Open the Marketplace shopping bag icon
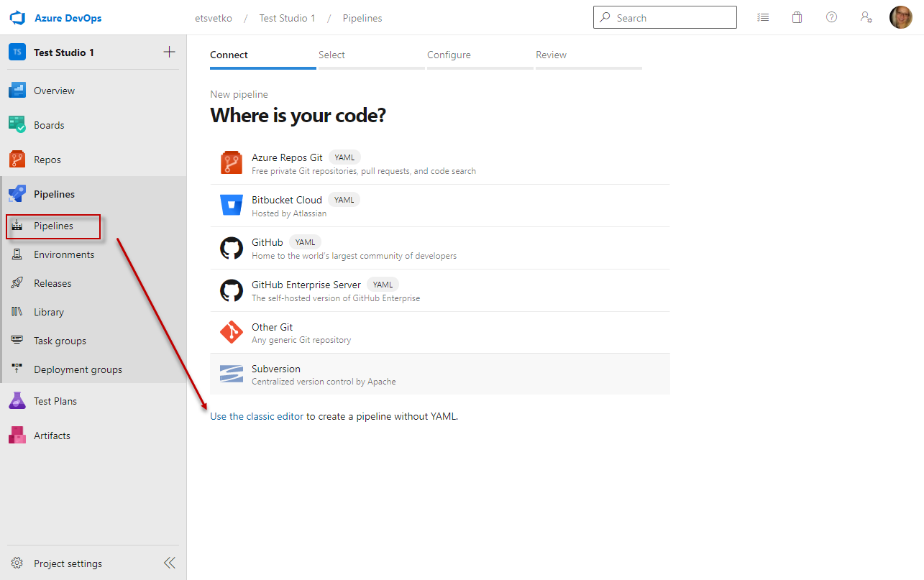This screenshot has width=924, height=580. click(x=797, y=17)
